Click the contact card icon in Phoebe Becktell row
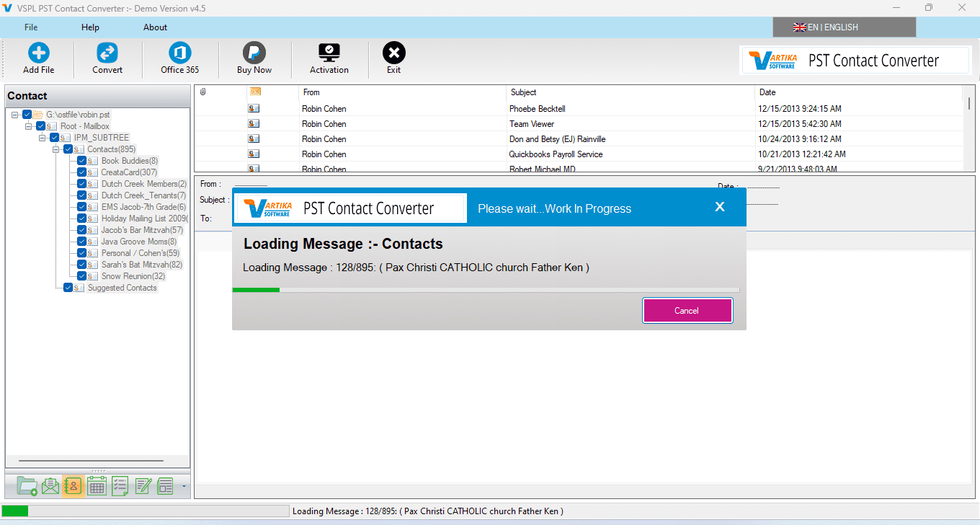 coord(254,108)
